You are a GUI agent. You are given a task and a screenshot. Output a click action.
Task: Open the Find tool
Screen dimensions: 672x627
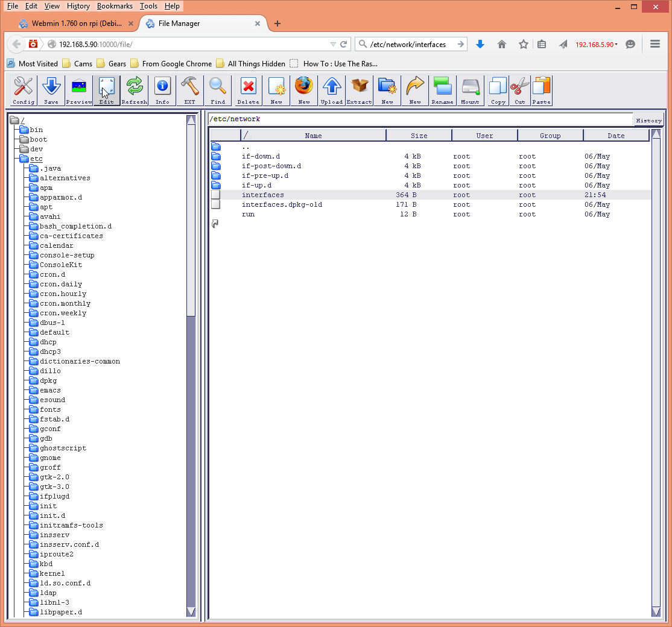[x=217, y=89]
